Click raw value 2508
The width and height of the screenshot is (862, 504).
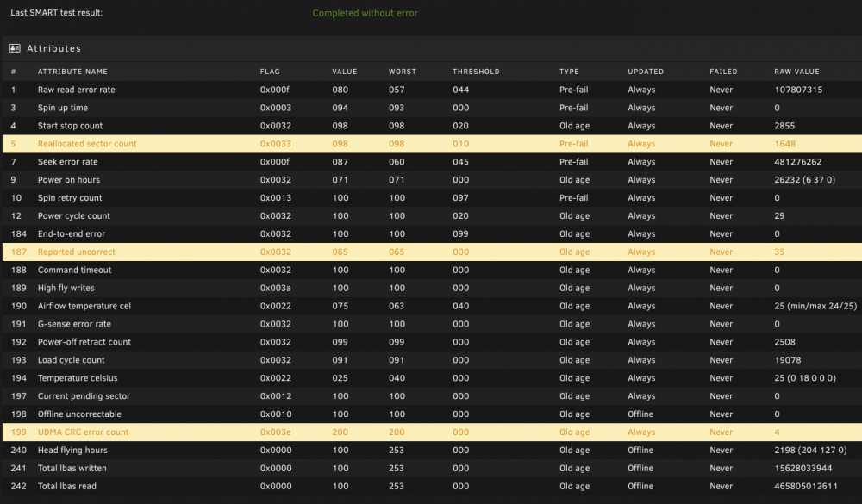point(784,342)
